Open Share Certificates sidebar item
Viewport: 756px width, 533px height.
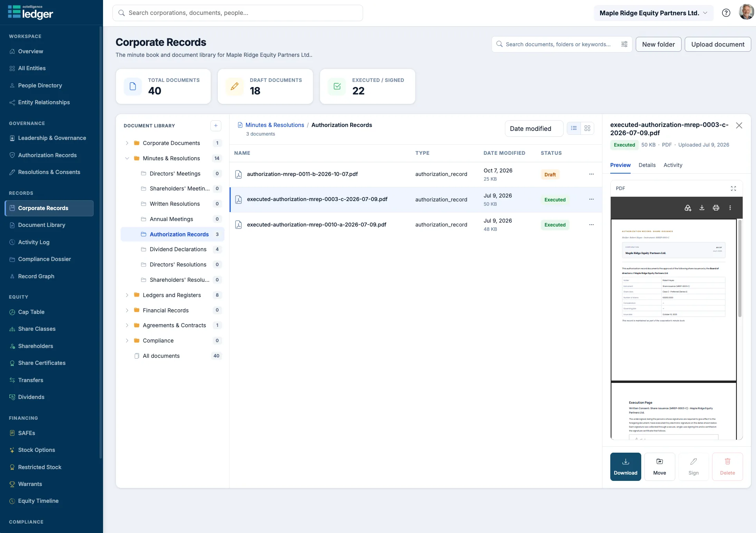[42, 363]
